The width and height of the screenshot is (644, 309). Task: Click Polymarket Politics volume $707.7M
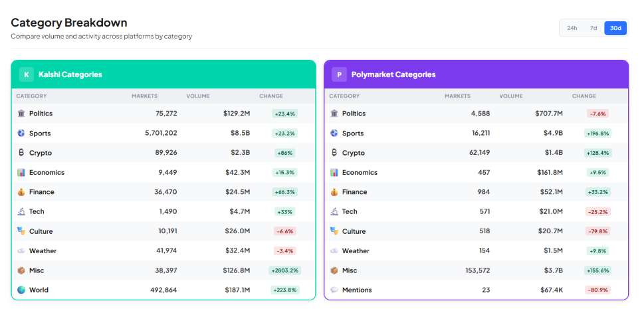pyautogui.click(x=549, y=114)
